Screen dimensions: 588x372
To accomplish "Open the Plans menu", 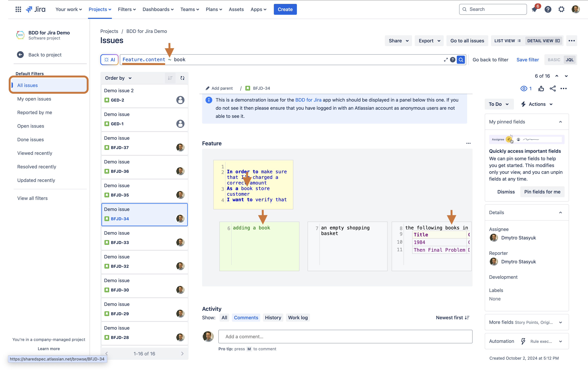I will point(214,9).
